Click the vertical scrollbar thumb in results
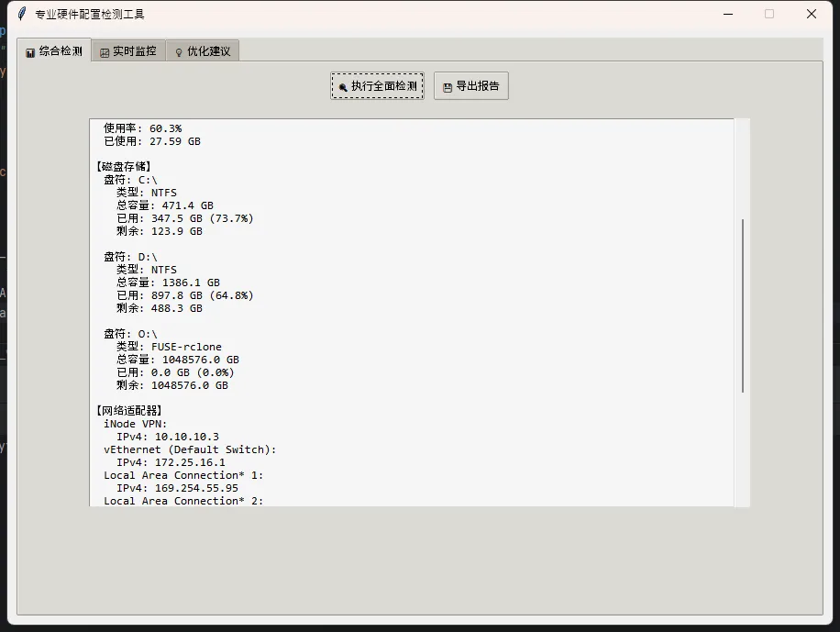Image resolution: width=840 pixels, height=632 pixels. point(742,305)
